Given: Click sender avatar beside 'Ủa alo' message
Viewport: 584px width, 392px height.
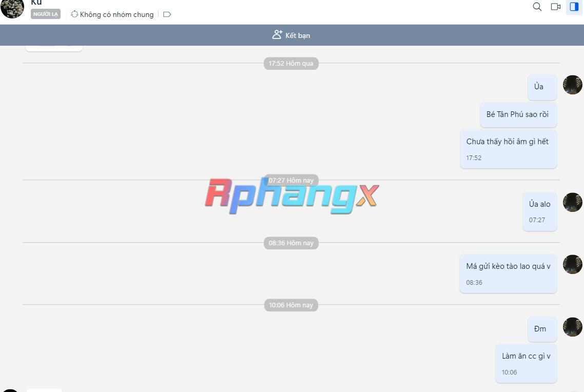Looking at the screenshot, I should point(573,202).
